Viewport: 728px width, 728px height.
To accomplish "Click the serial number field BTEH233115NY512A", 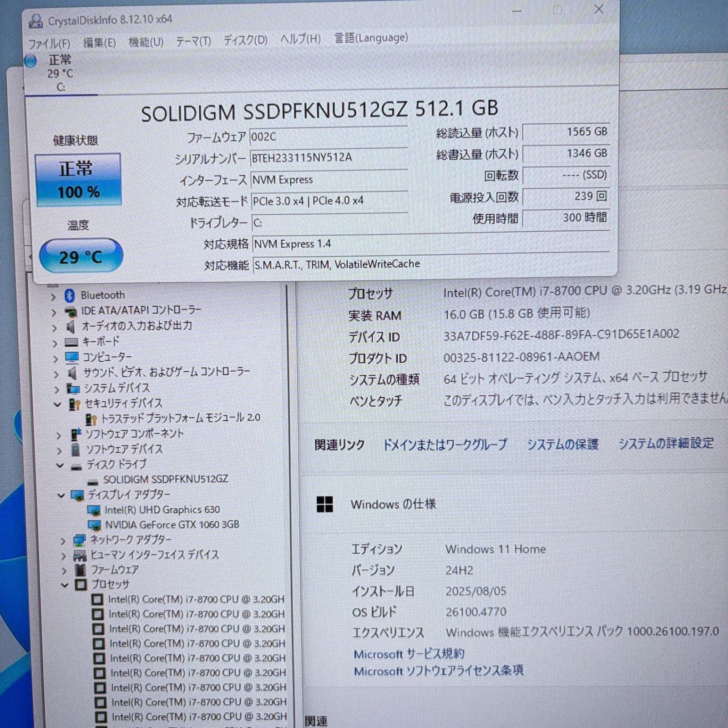I will (329, 158).
